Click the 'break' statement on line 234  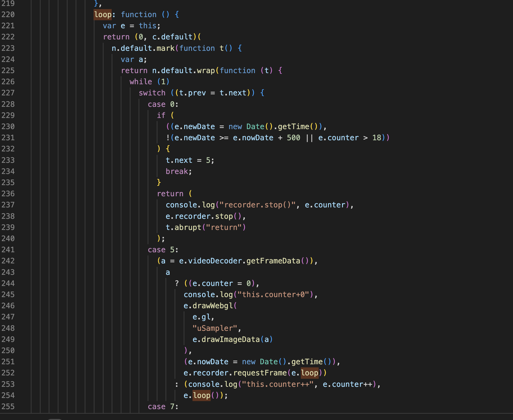tap(177, 171)
